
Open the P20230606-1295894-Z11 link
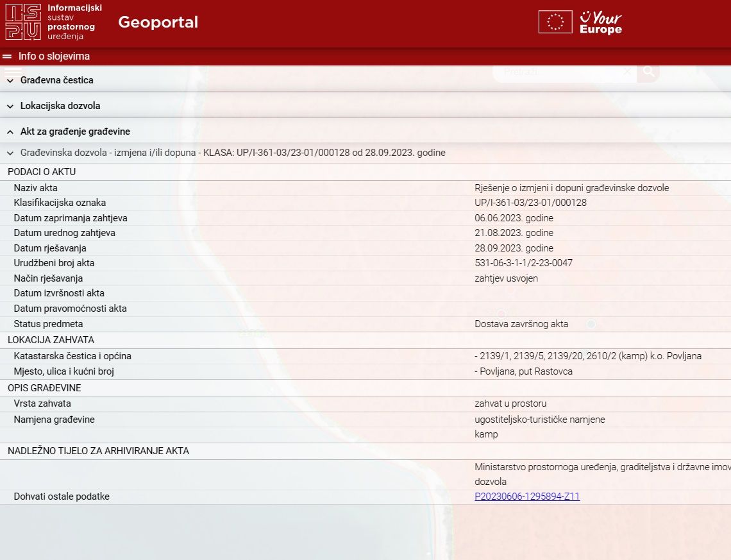click(x=527, y=496)
